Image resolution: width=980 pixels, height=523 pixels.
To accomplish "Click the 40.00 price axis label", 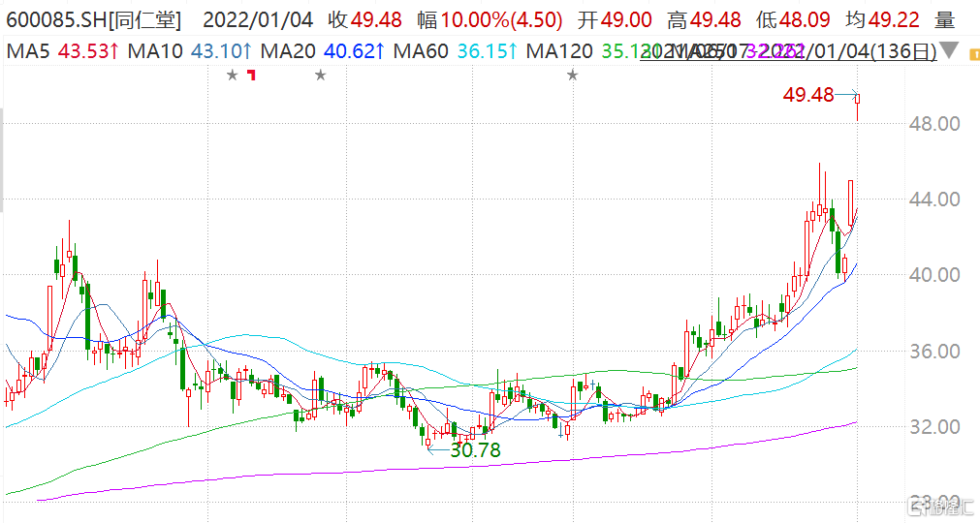I will [x=933, y=275].
